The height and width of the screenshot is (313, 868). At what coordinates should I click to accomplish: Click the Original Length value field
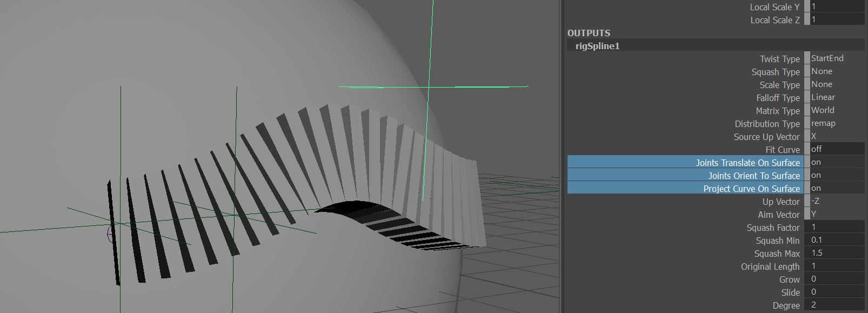pyautogui.click(x=837, y=266)
